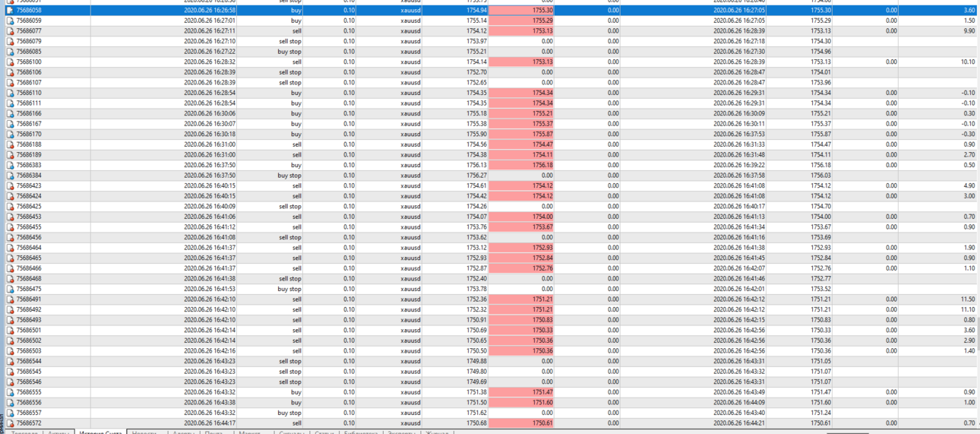
Task: Click the profit value 11.50 of order 75686491
Action: click(967, 299)
